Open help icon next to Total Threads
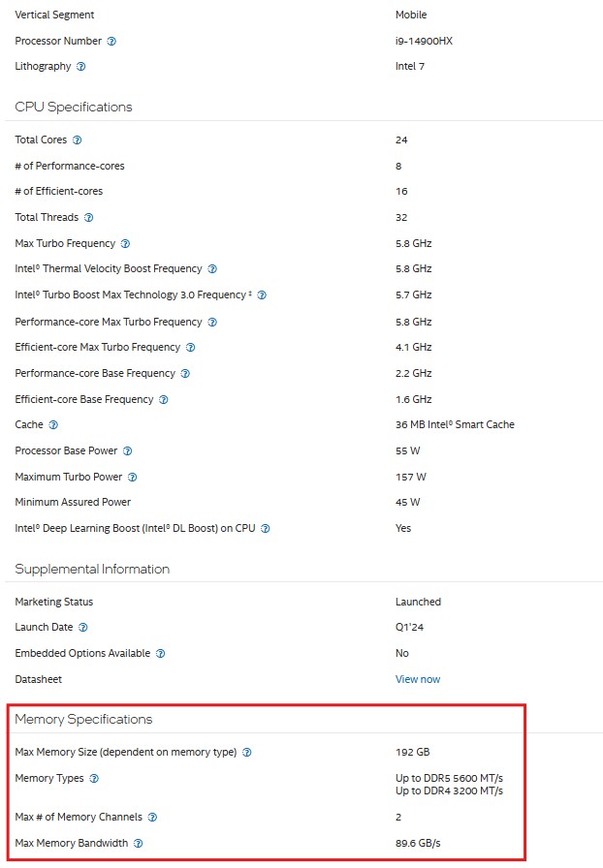The width and height of the screenshot is (603, 868). click(x=88, y=218)
